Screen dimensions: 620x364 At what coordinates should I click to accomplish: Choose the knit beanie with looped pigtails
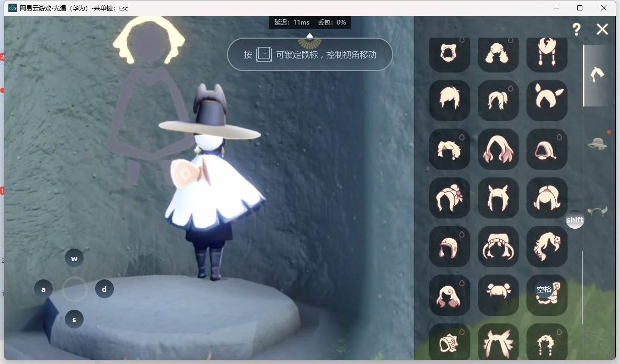click(498, 246)
